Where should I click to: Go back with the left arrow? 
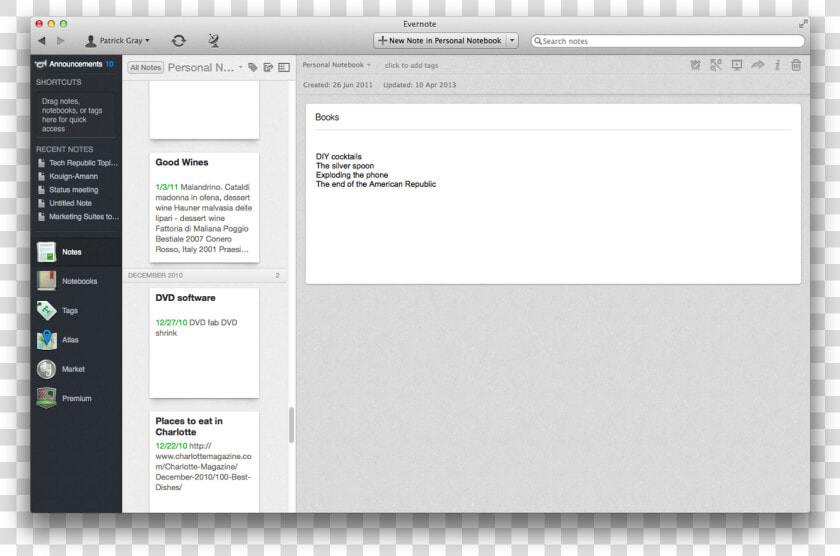[42, 41]
